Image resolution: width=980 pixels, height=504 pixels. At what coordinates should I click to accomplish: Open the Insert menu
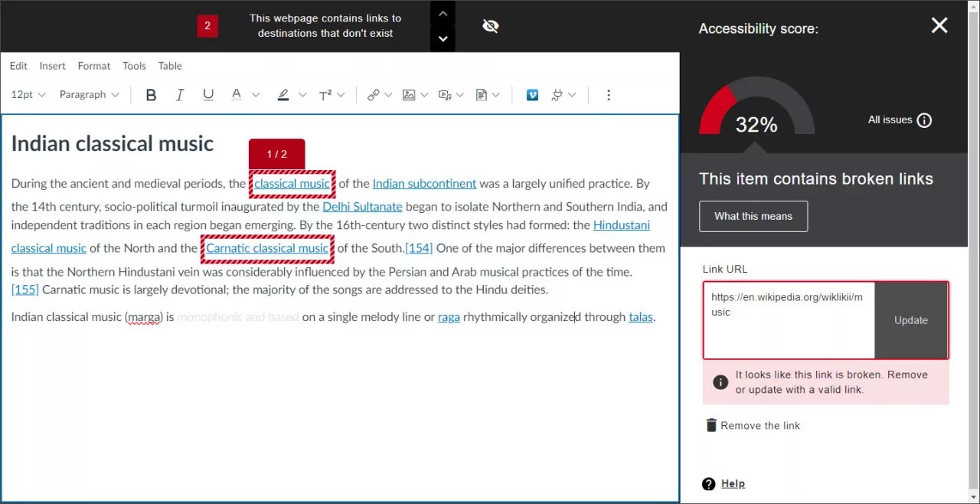coord(53,66)
